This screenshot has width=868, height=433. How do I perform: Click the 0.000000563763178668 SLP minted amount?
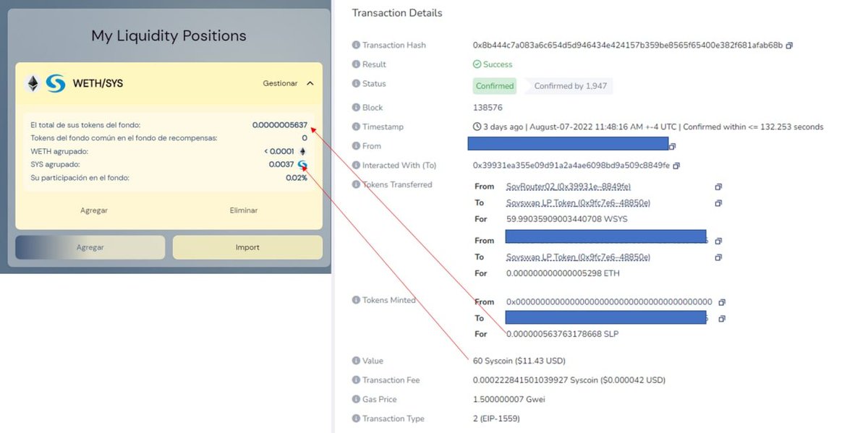point(562,334)
